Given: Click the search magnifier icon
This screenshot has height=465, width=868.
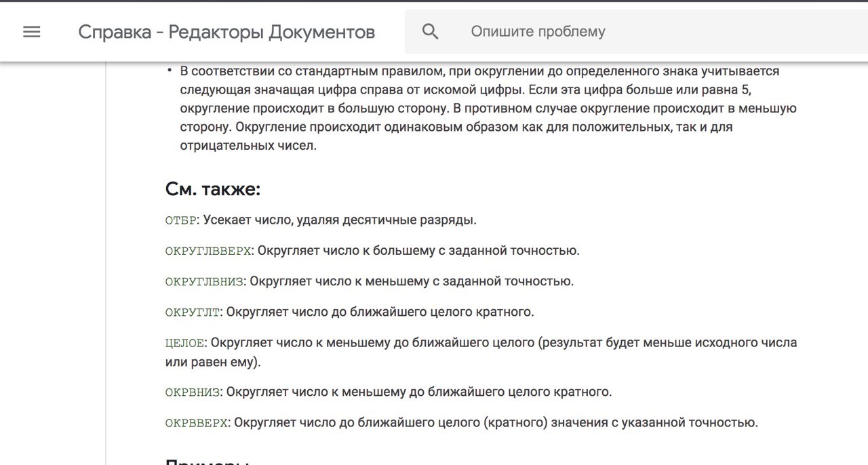Looking at the screenshot, I should point(430,31).
